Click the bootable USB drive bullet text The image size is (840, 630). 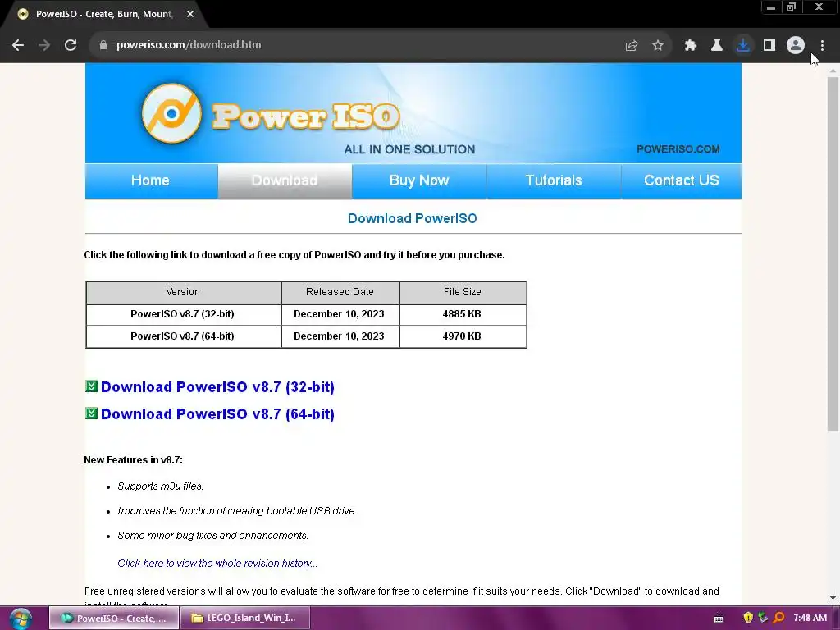click(x=237, y=511)
